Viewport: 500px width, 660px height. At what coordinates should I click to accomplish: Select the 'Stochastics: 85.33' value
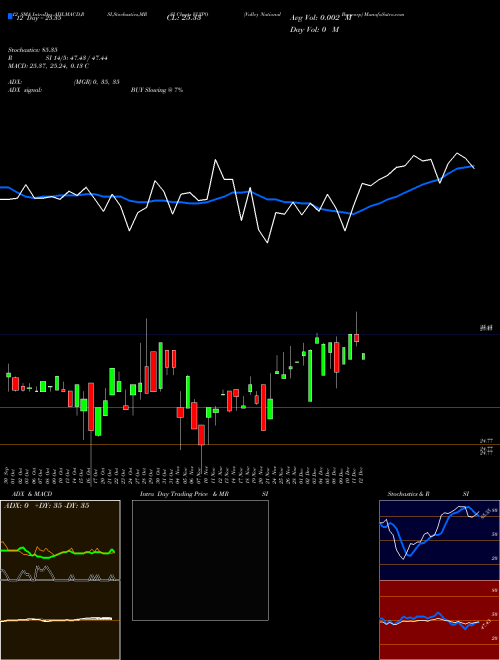32,50
